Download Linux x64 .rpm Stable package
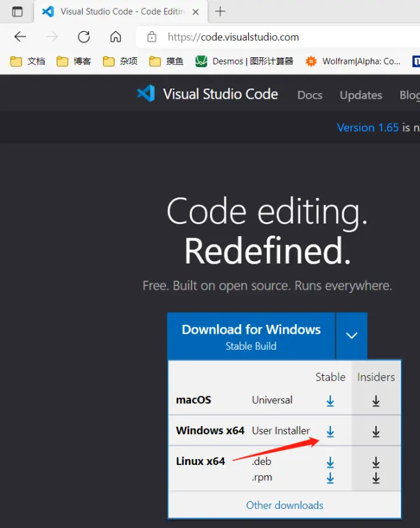Viewport: 420px width, 528px height. [x=330, y=478]
